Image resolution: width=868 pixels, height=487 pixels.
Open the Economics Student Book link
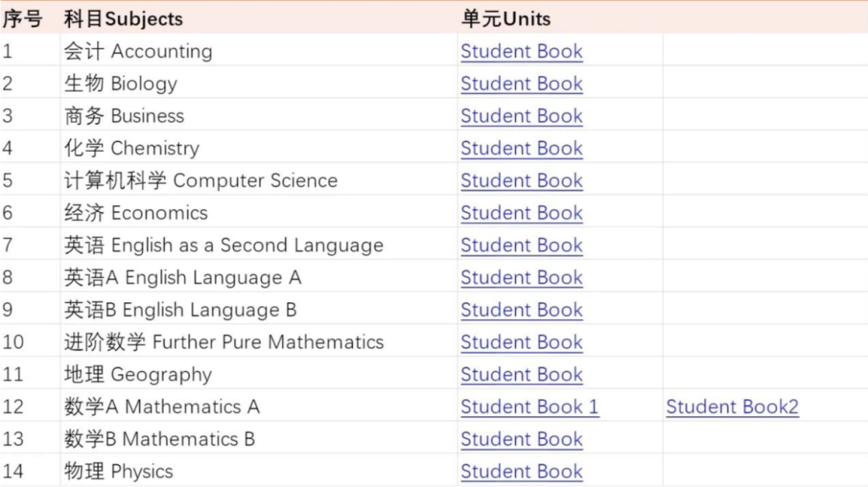point(522,213)
